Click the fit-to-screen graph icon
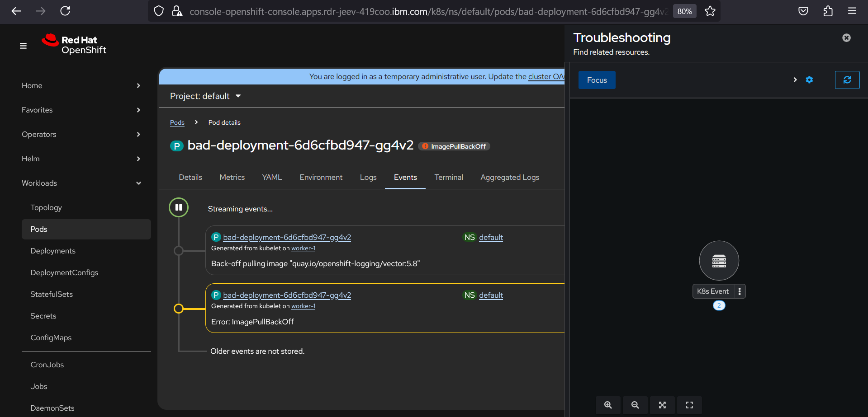The height and width of the screenshot is (417, 868). click(x=662, y=405)
